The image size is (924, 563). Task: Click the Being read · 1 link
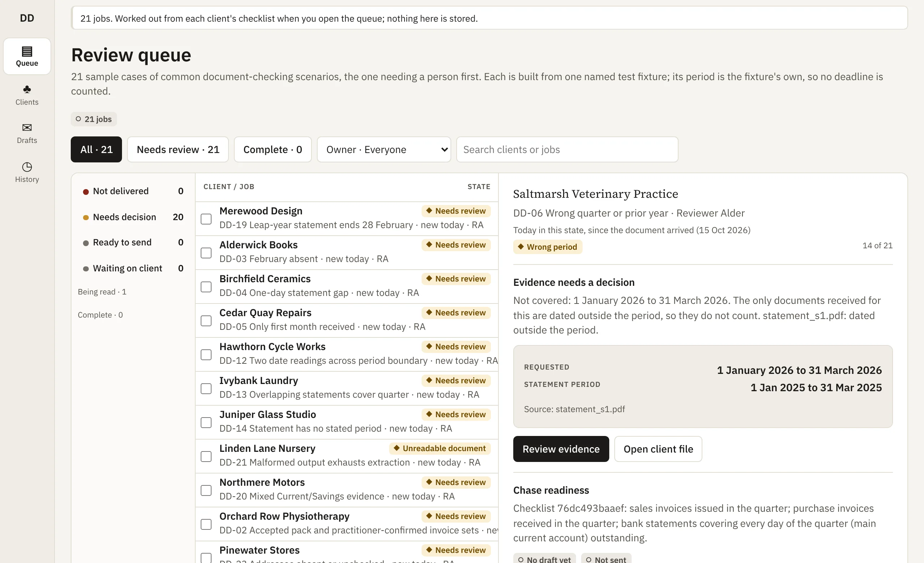(102, 292)
